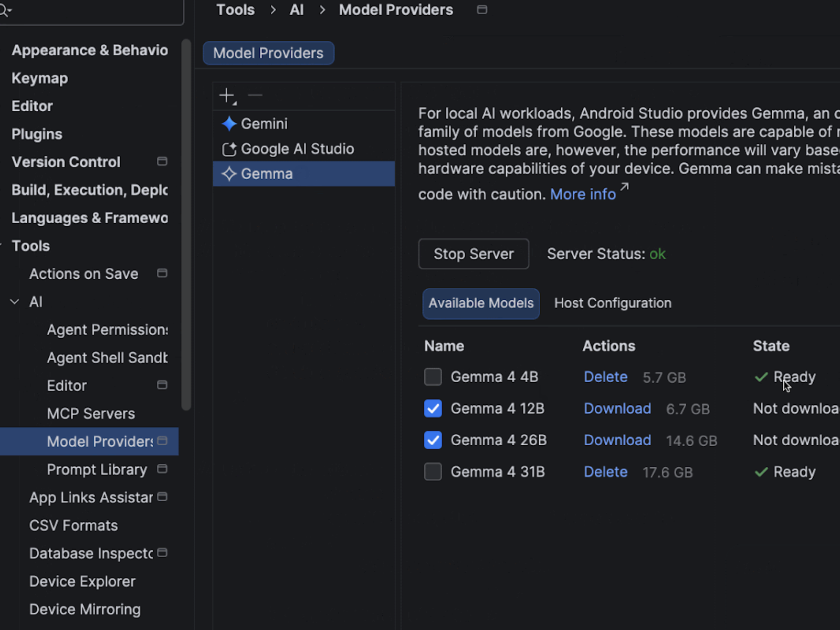Open Appearance & Behavior settings

[90, 50]
